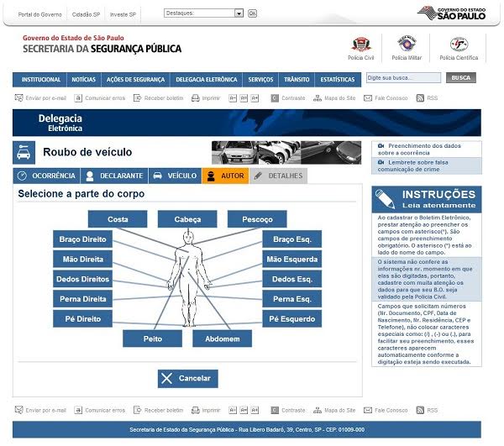Click the Buscar search button
Viewport: 504px width, 446px height.
pos(460,78)
